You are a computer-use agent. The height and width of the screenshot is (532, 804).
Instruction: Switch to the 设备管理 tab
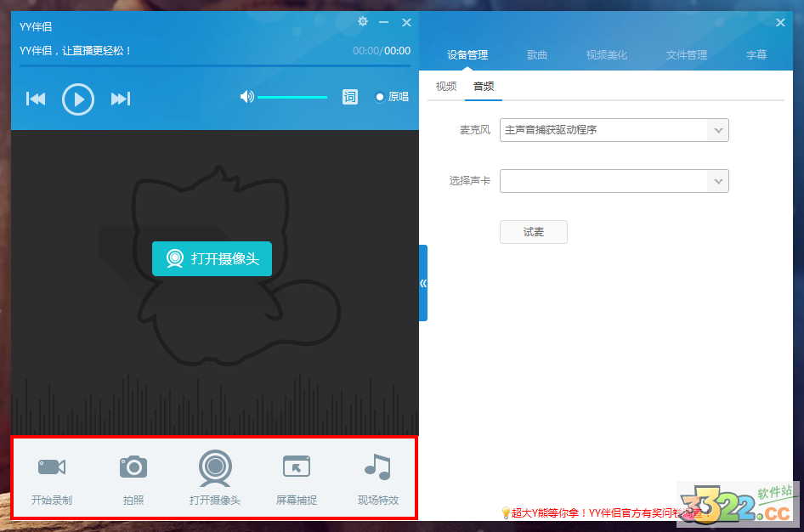[x=467, y=55]
